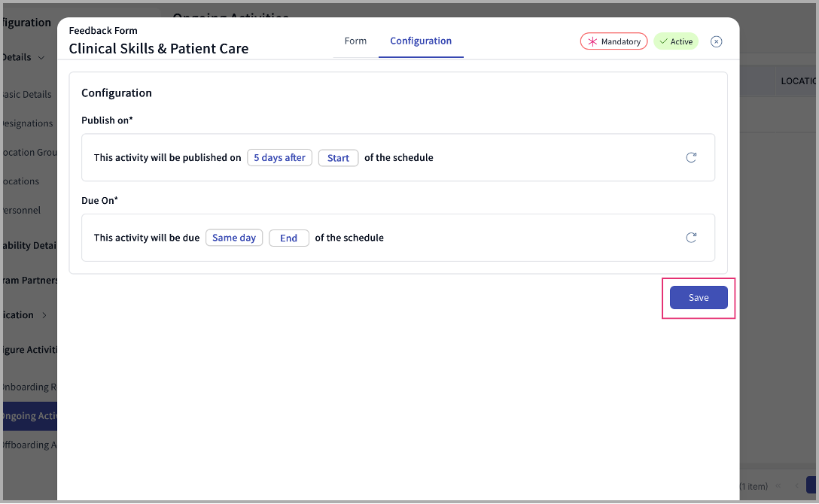Screen dimensions: 819x504
Task: Reset the Publish on settings using its refresh icon
Action: [691, 157]
